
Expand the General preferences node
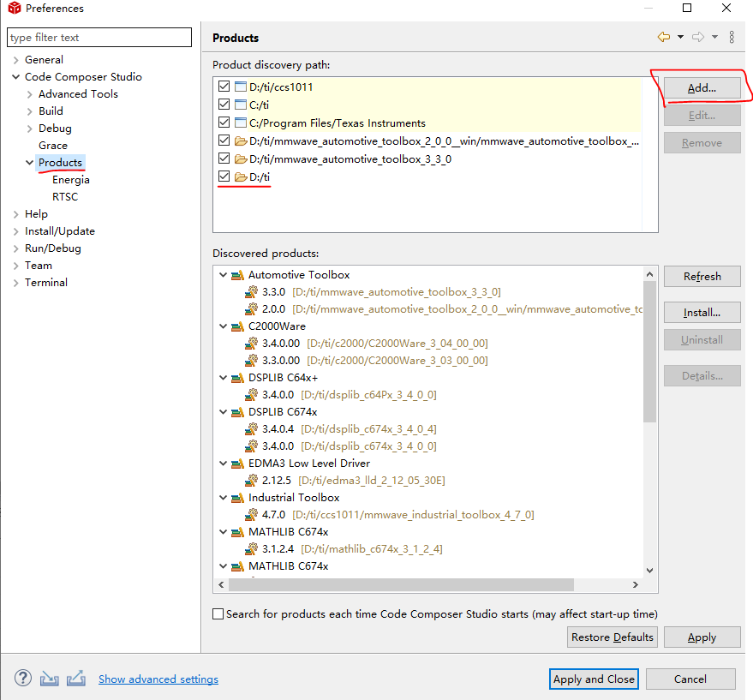[15, 60]
